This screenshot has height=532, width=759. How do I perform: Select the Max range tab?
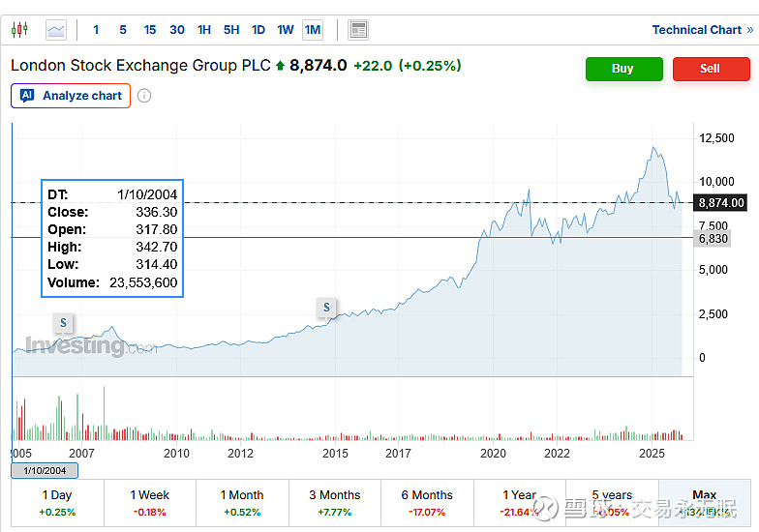[x=705, y=503]
